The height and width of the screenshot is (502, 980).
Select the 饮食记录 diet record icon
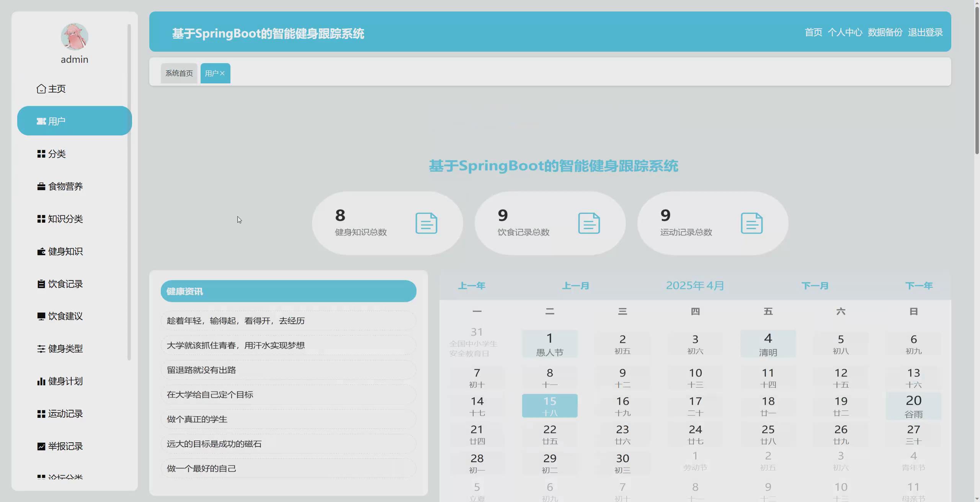pyautogui.click(x=41, y=284)
